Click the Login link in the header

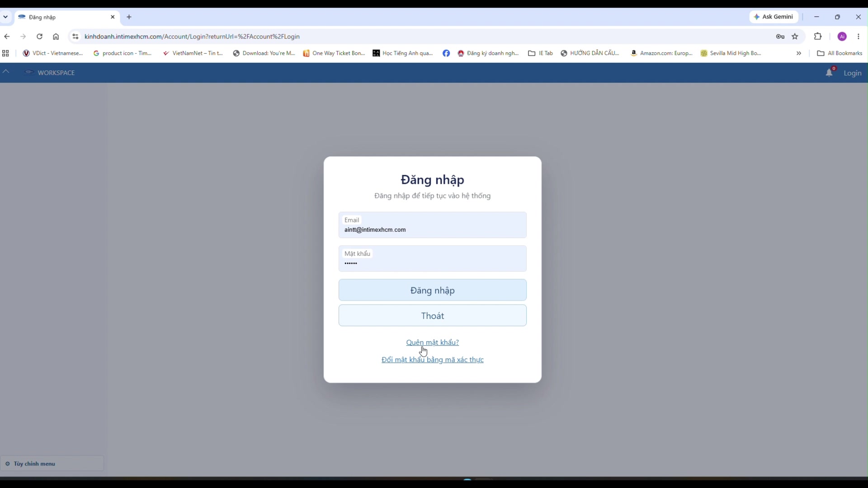(853, 73)
